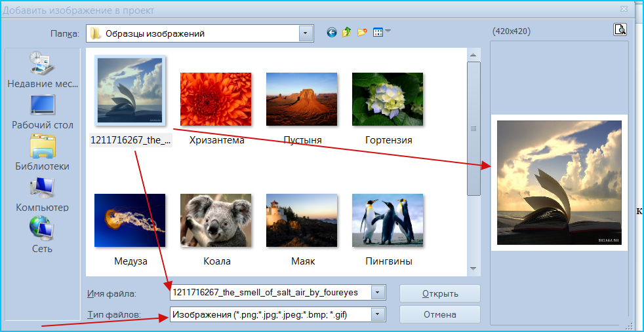
Task: Select the Хризантема thumbnail
Action: 216,99
